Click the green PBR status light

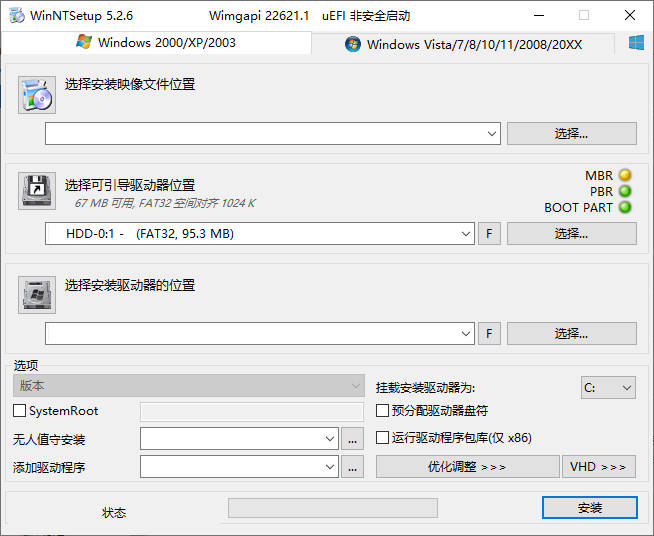click(625, 191)
